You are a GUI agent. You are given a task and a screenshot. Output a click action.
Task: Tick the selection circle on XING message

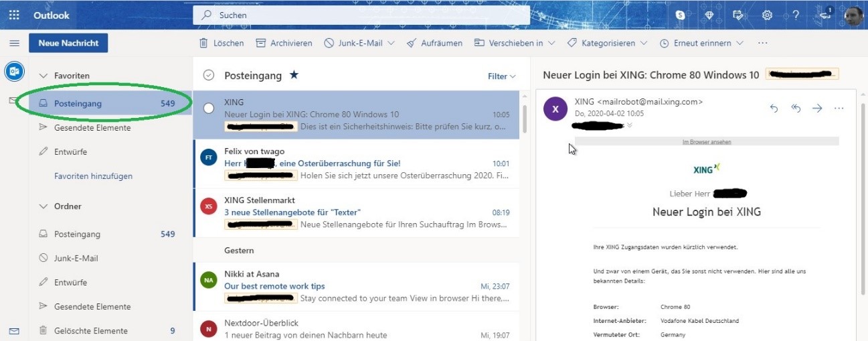pyautogui.click(x=209, y=108)
